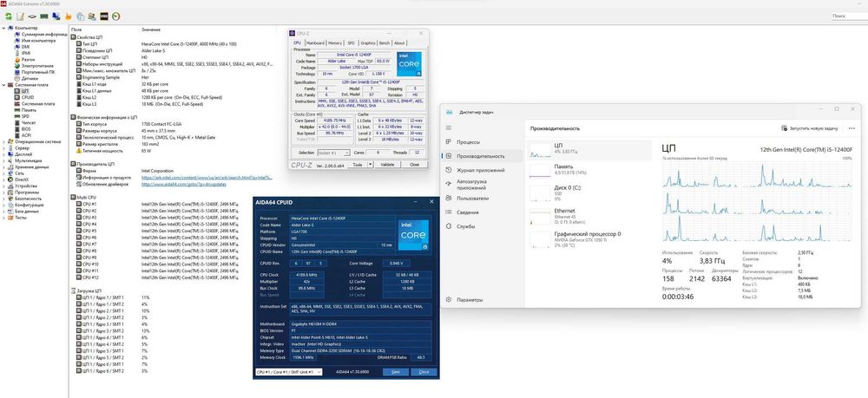Image resolution: width=868 pixels, height=398 pixels.
Task: Click the Значение column header
Action: (150, 29)
